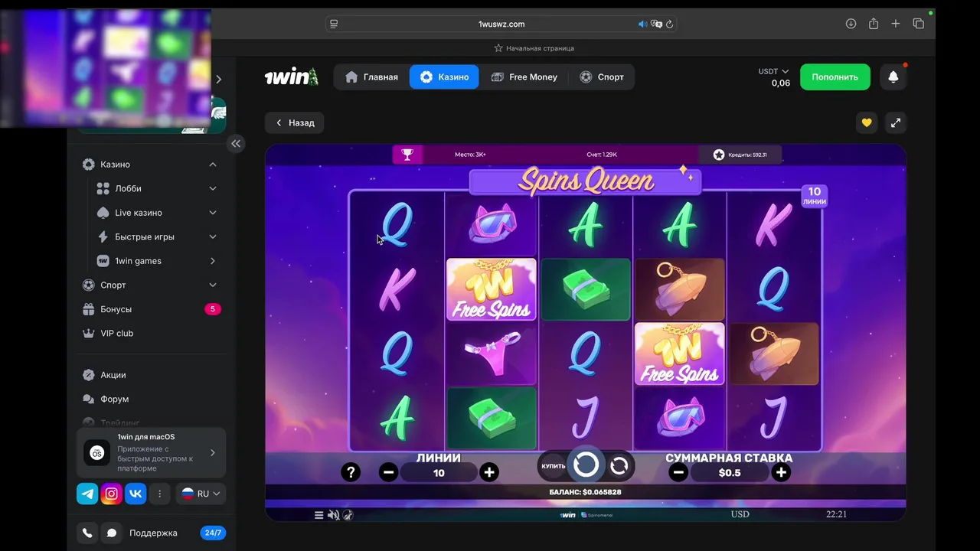Open notifications bell icon
The image size is (980, 551).
(x=893, y=77)
